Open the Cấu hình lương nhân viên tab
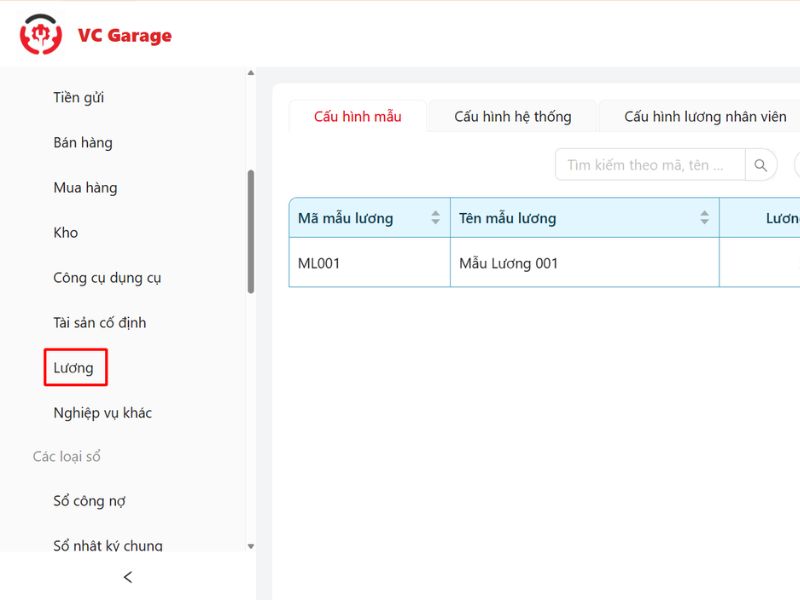Image resolution: width=800 pixels, height=600 pixels. point(699,116)
